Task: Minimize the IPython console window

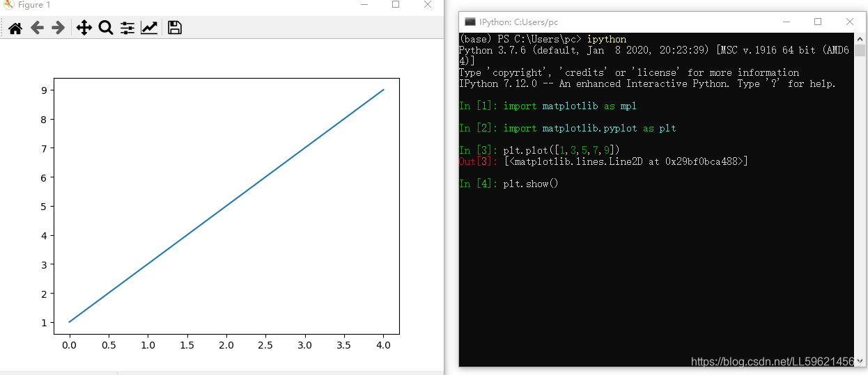Action: coord(785,22)
